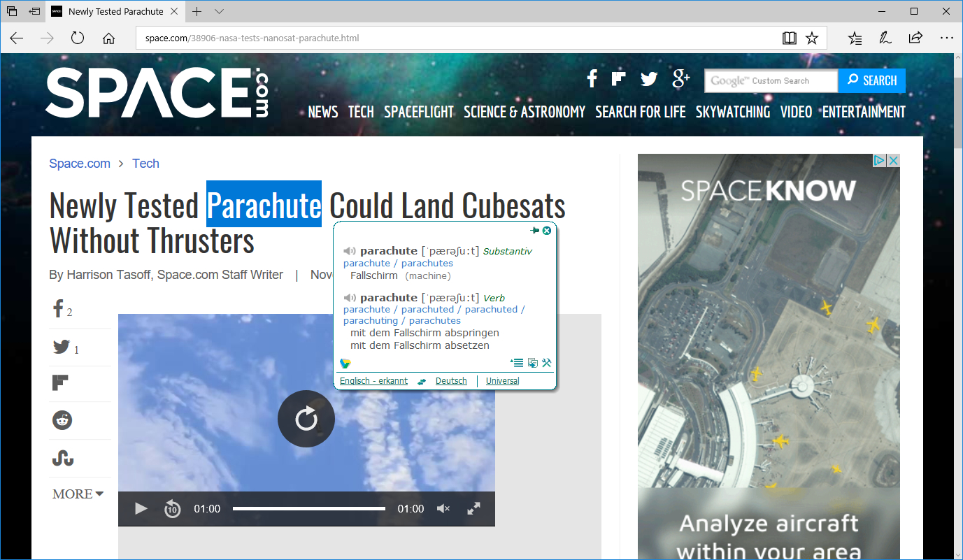963x560 pixels.
Task: Open translation popup settings tools icon
Action: [547, 363]
